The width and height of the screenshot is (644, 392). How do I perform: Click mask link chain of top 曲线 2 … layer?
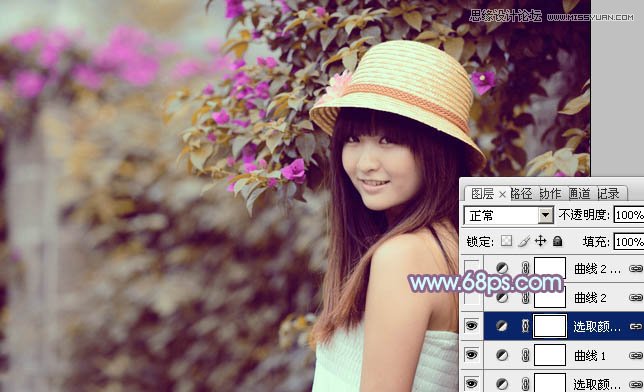click(x=525, y=268)
